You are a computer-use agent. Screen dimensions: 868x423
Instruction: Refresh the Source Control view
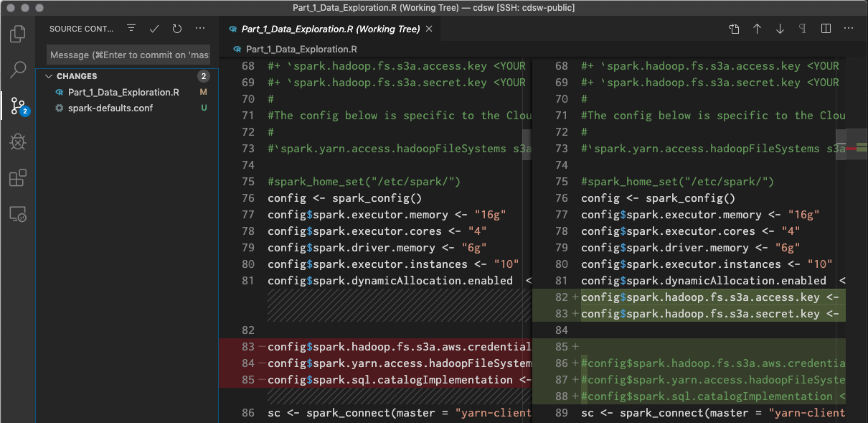(177, 28)
